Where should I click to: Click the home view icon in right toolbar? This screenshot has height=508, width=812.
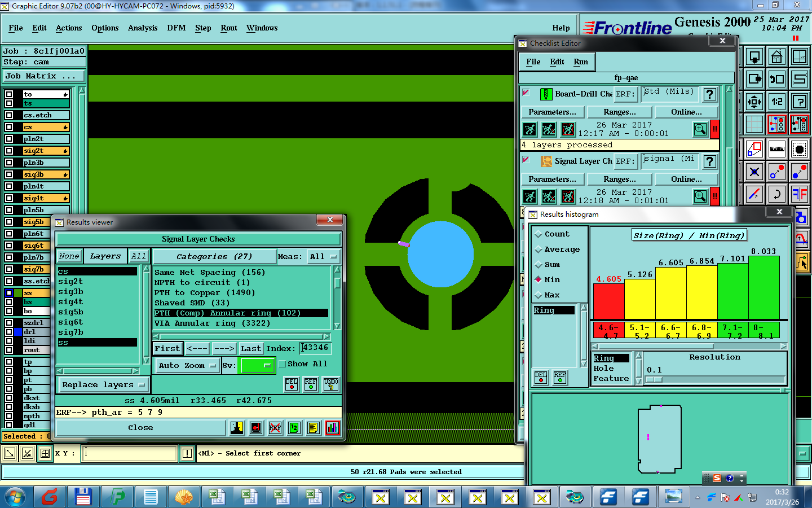click(x=777, y=57)
